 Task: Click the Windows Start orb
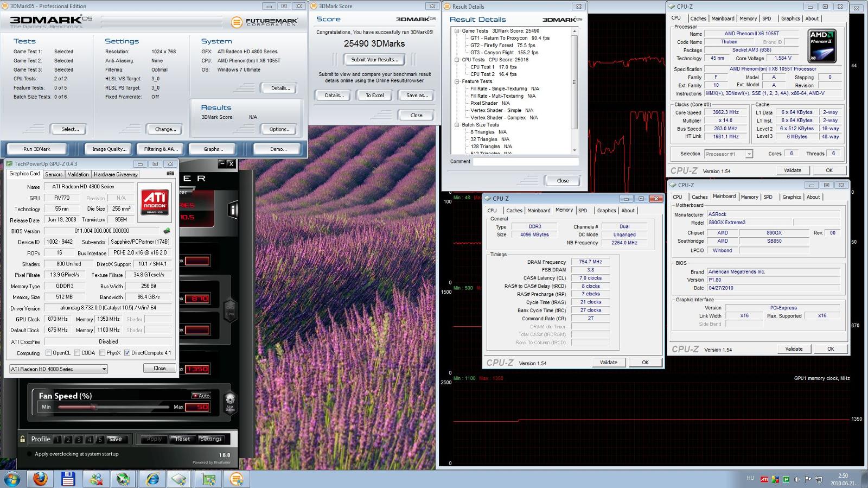pyautogui.click(x=12, y=479)
